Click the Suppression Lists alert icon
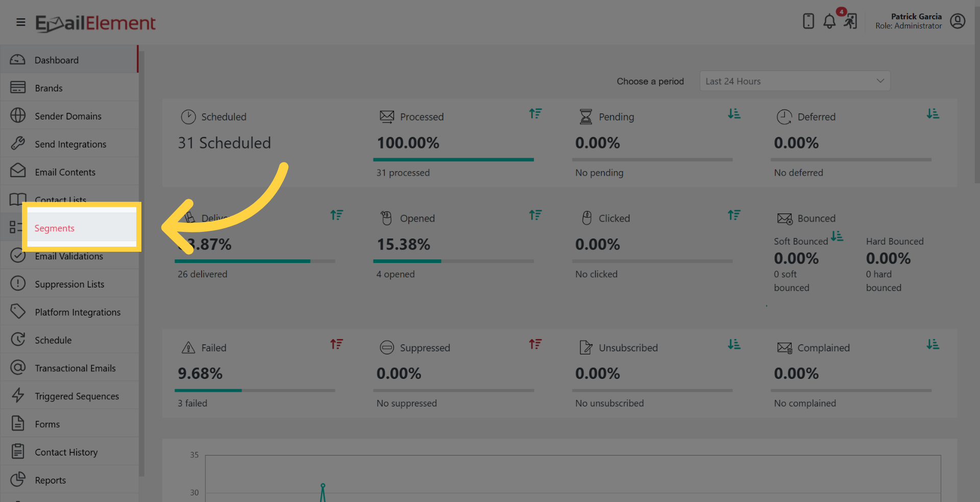The width and height of the screenshot is (980, 502). (x=18, y=283)
